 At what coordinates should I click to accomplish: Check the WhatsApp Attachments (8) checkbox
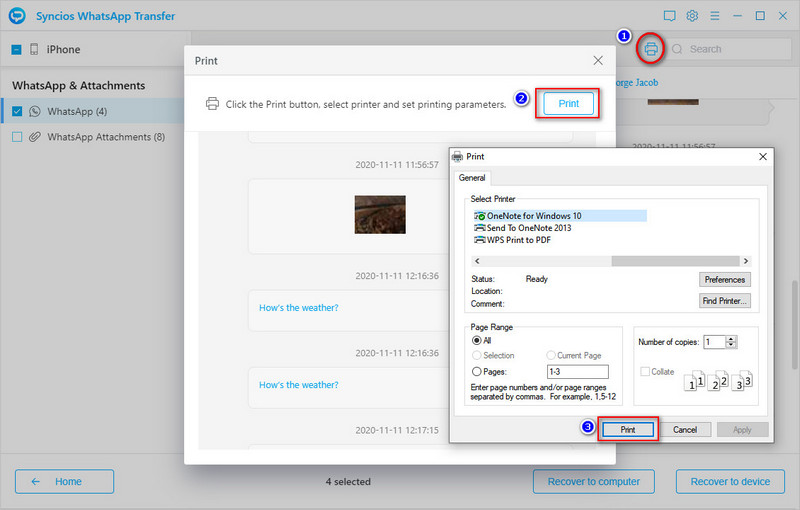point(17,137)
